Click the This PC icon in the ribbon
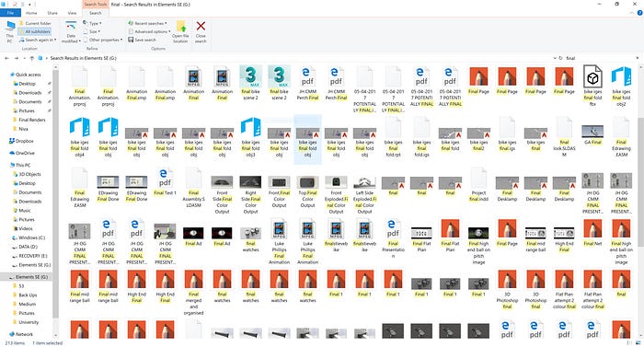The width and height of the screenshot is (644, 347). [10, 27]
